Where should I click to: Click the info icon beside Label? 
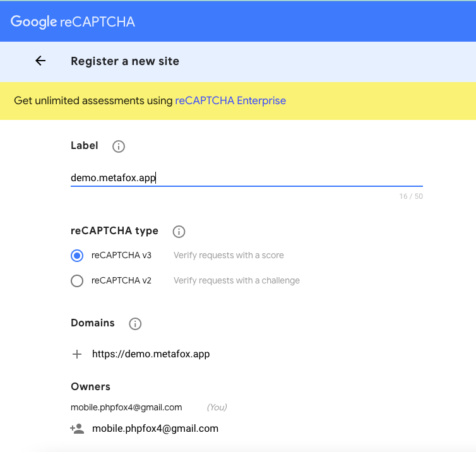click(x=118, y=146)
